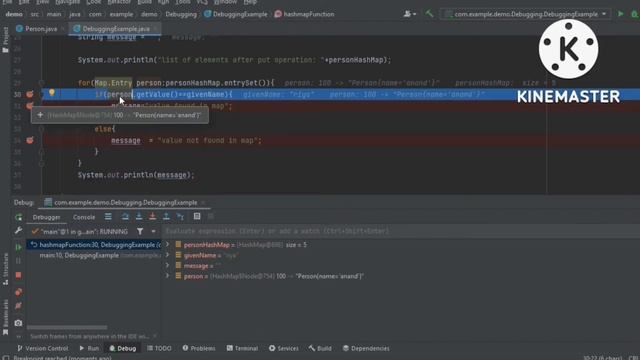Click DebuggingExample class breadcrumb

(236, 14)
